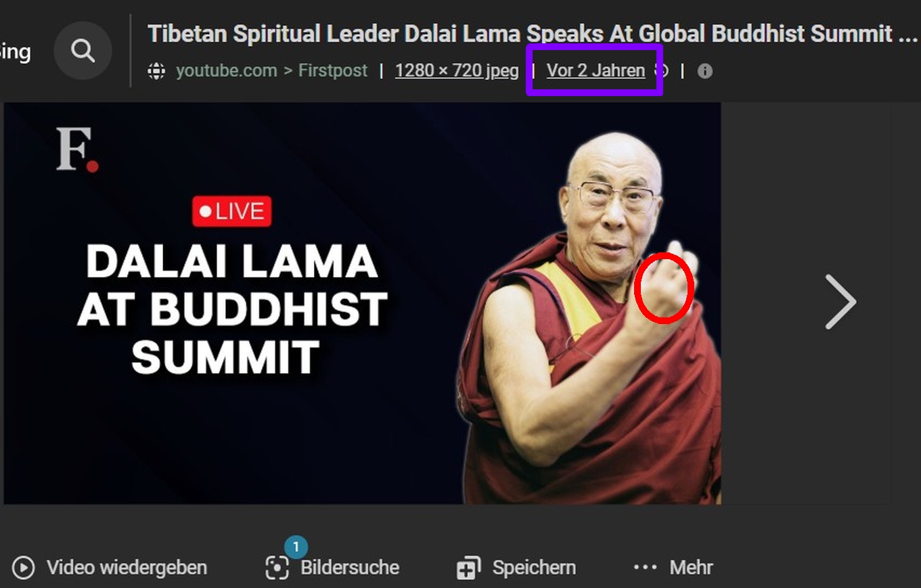
Task: Open the youtube.com source link
Action: click(x=227, y=70)
